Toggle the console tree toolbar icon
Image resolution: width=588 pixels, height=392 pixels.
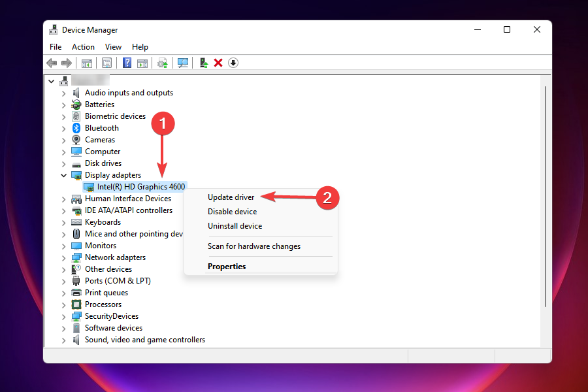[87, 63]
